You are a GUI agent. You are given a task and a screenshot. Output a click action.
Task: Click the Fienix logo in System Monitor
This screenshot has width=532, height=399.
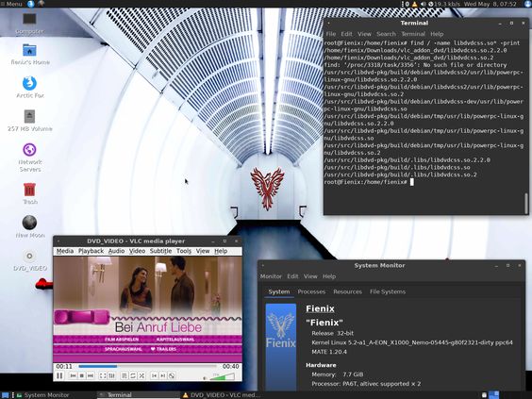coord(281,346)
